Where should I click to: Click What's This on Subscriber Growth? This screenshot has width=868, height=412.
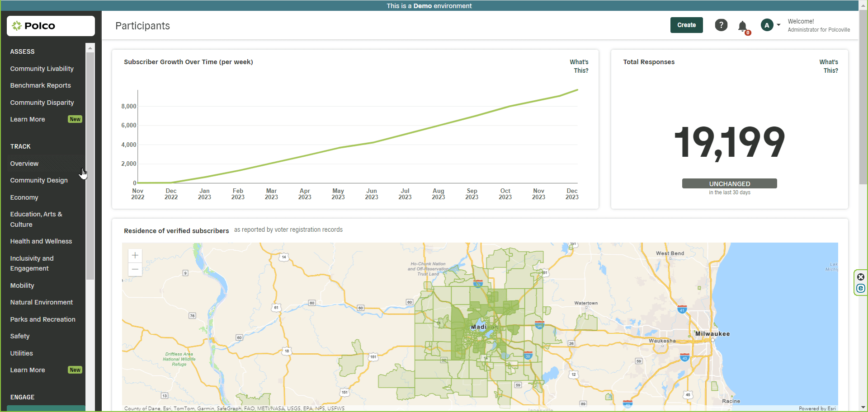pyautogui.click(x=580, y=66)
